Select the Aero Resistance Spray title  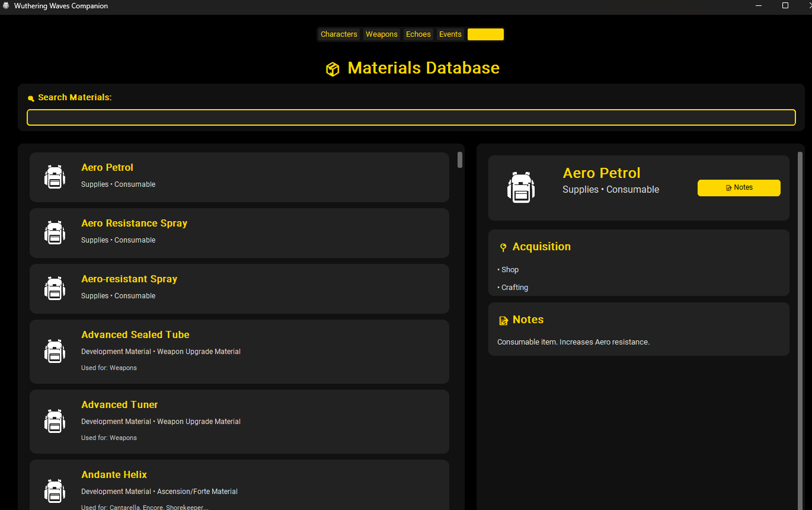[x=135, y=224]
